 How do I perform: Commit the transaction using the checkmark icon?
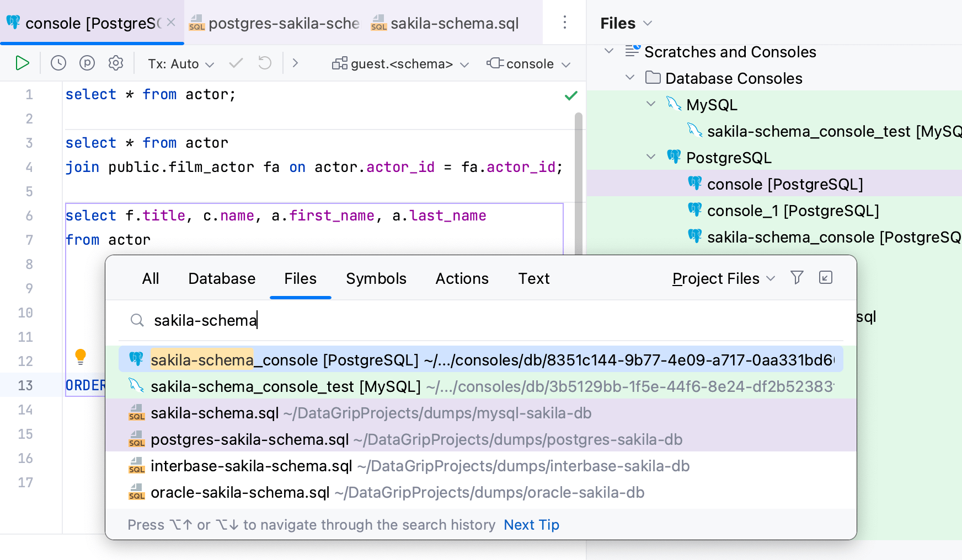point(236,63)
